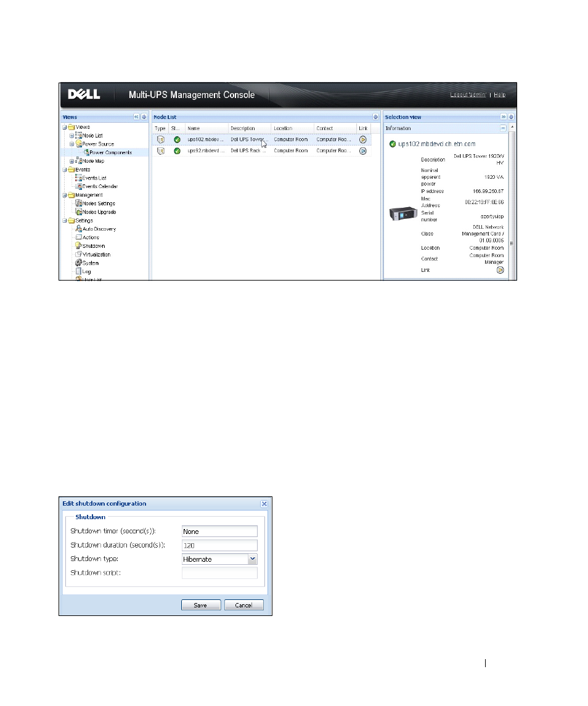
Task: Open Events List icon item
Action: point(79,178)
